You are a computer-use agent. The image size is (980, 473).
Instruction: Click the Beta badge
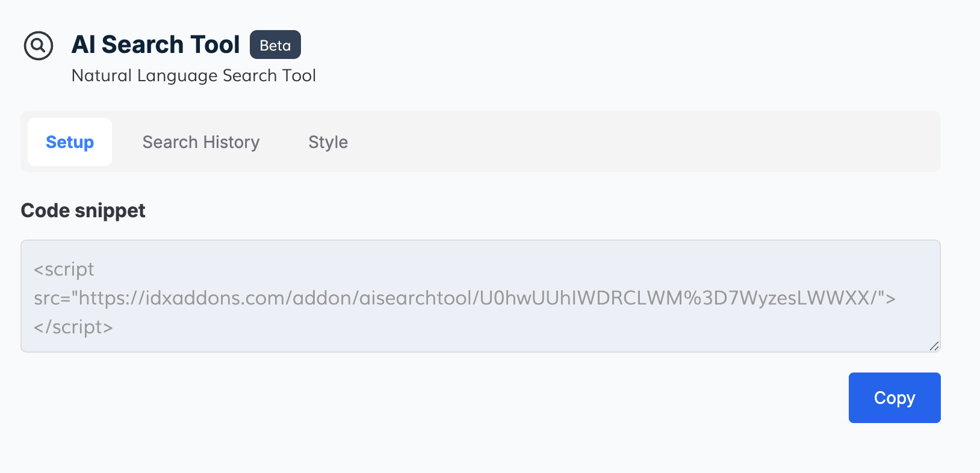[x=275, y=45]
